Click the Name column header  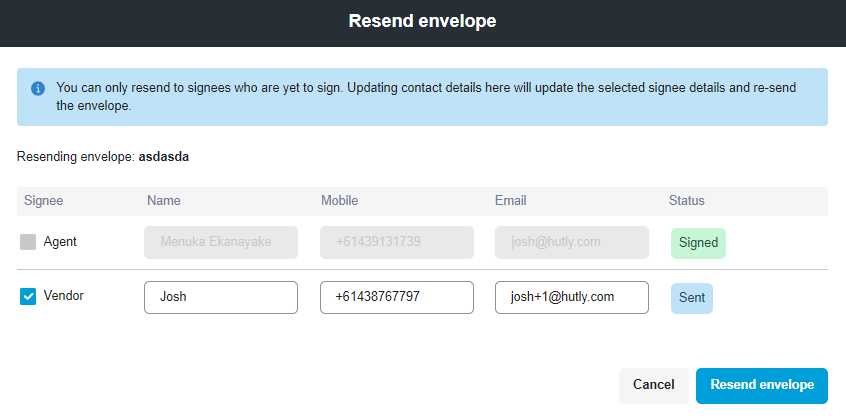pos(164,201)
